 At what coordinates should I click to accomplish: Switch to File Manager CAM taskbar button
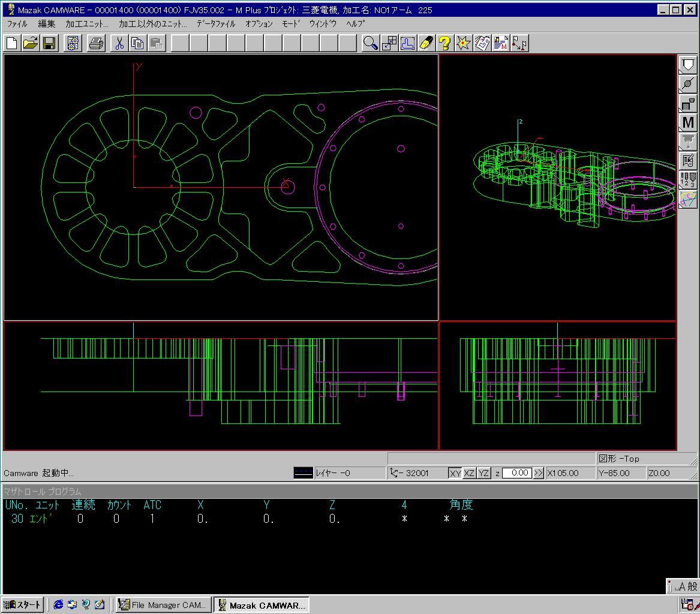click(x=163, y=605)
